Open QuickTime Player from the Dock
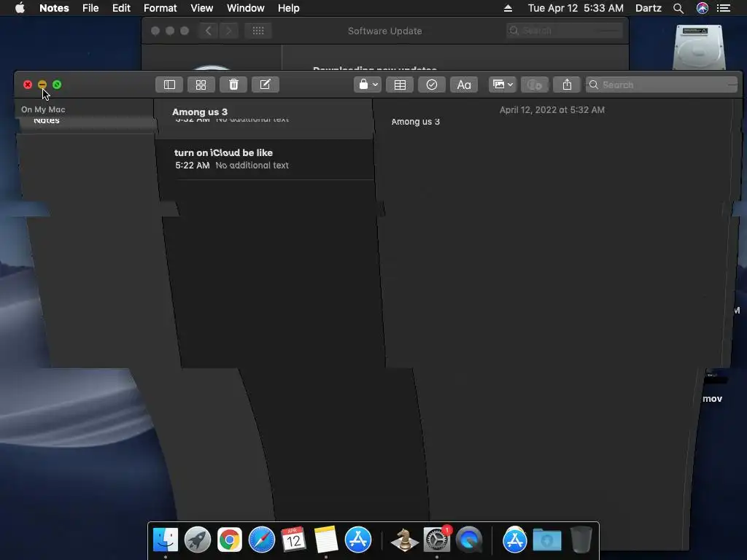The height and width of the screenshot is (560, 747). [469, 540]
